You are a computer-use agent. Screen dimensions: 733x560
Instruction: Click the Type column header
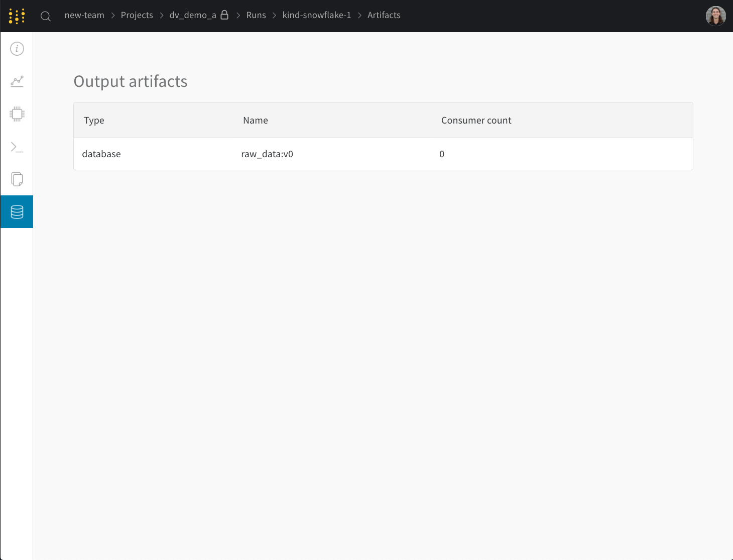click(94, 121)
